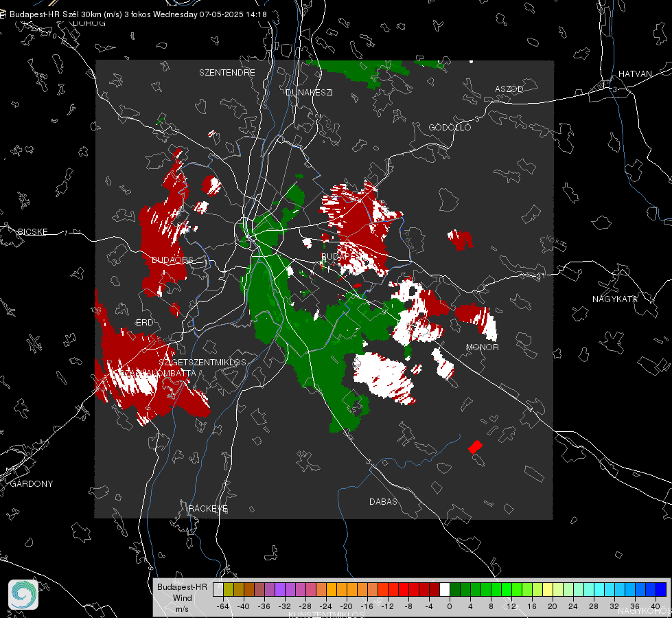This screenshot has width=672, height=618.
Task: Click the BUDAÖRS city label
Action: tap(172, 260)
